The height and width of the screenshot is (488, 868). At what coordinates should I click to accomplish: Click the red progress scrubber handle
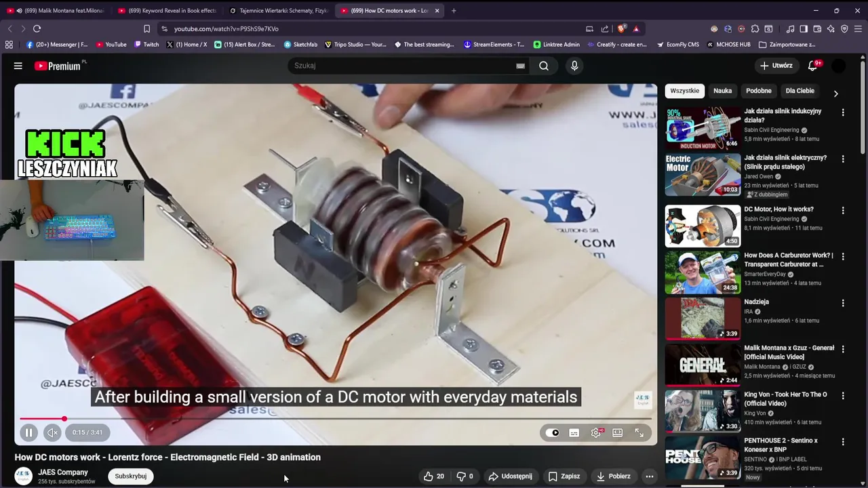64,419
